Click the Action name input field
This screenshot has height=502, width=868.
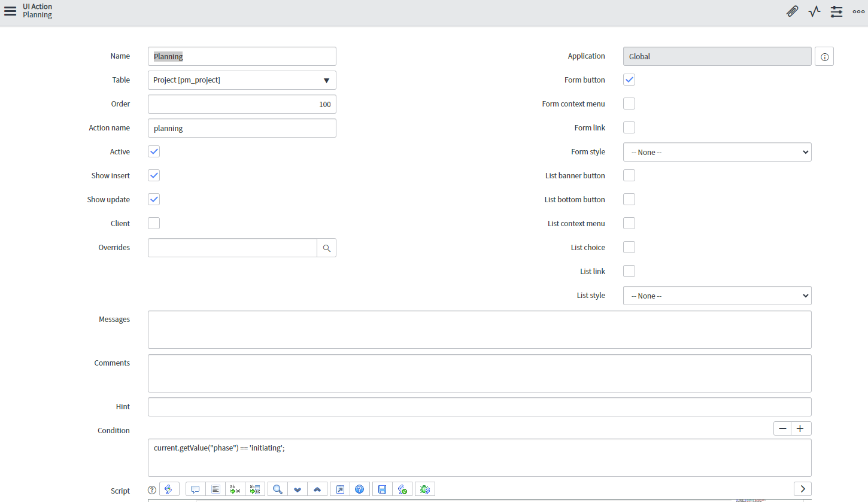(x=242, y=128)
